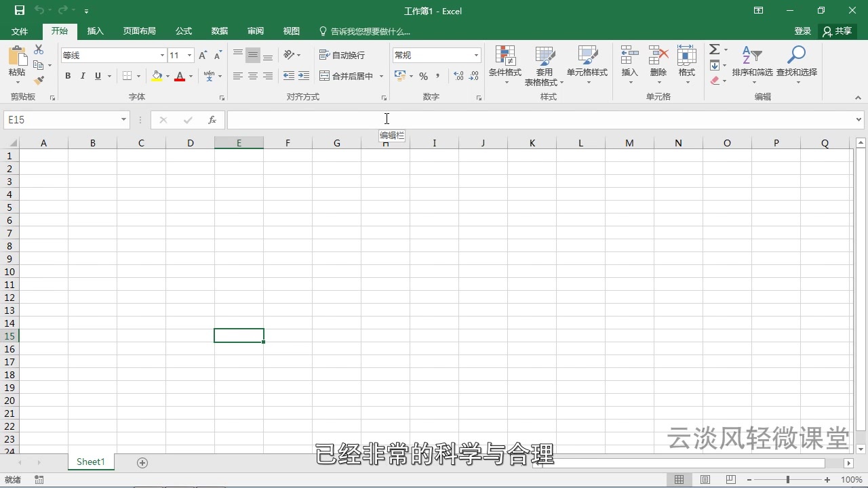Click the insert function fx icon
Viewport: 868px width, 488px height.
coord(212,120)
